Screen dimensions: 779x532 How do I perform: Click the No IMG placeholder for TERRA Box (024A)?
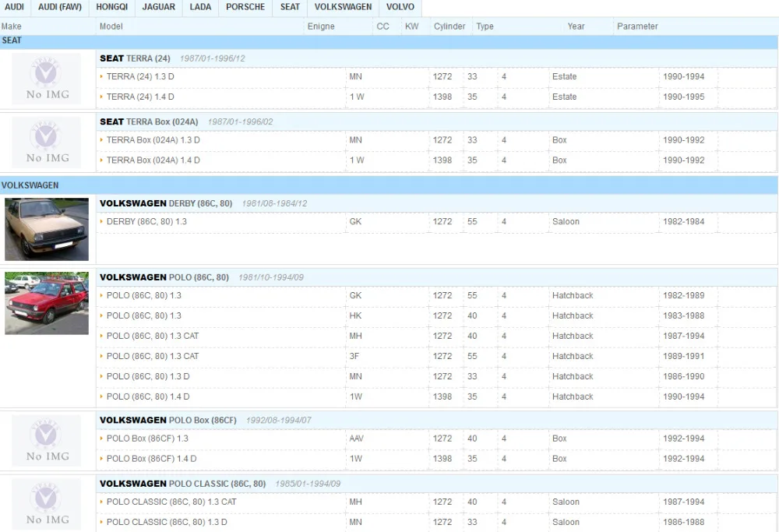pyautogui.click(x=46, y=142)
